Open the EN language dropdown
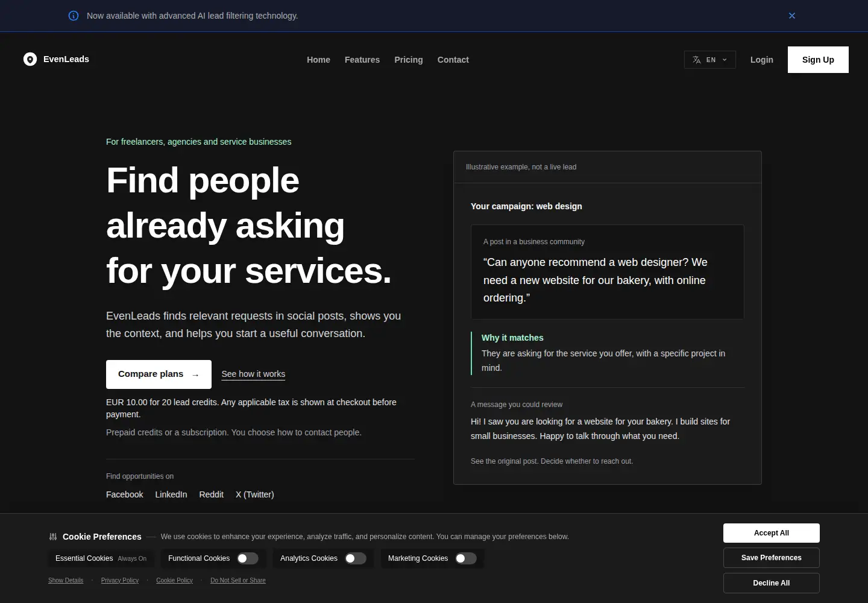Viewport: 868px width, 603px height. 710,60
